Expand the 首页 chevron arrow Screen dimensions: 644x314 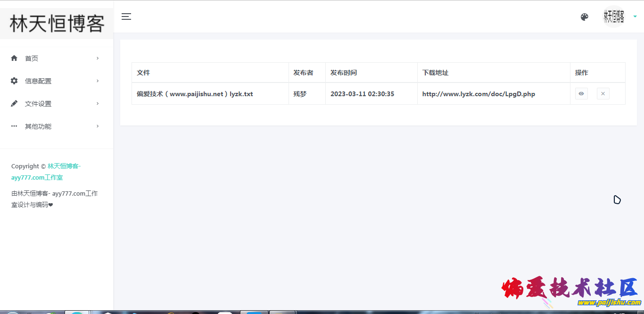98,58
